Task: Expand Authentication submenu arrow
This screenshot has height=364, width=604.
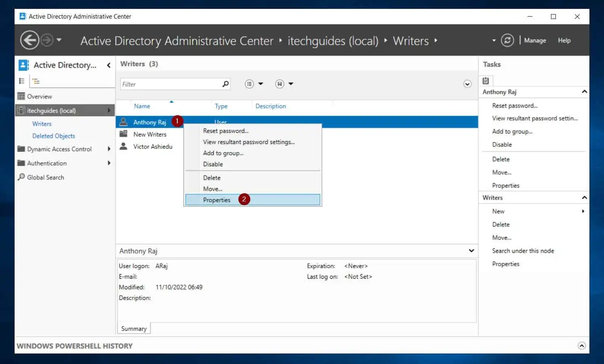Action: 109,163
